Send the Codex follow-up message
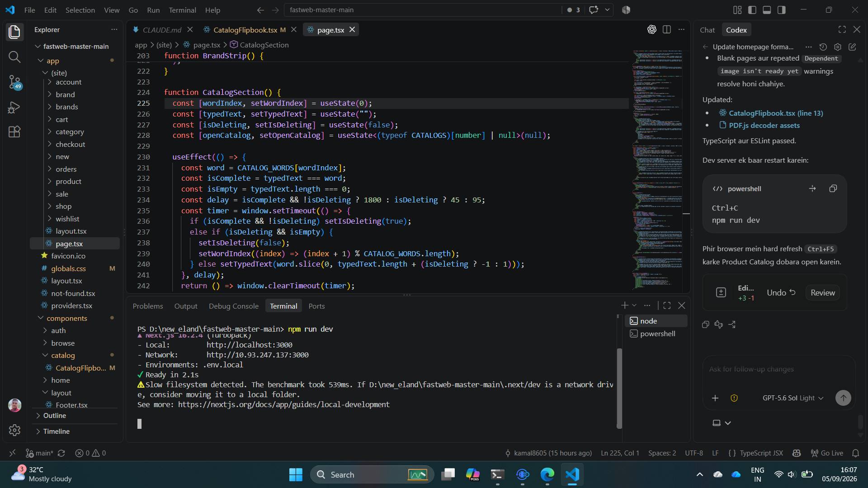The height and width of the screenshot is (488, 868). pyautogui.click(x=843, y=398)
